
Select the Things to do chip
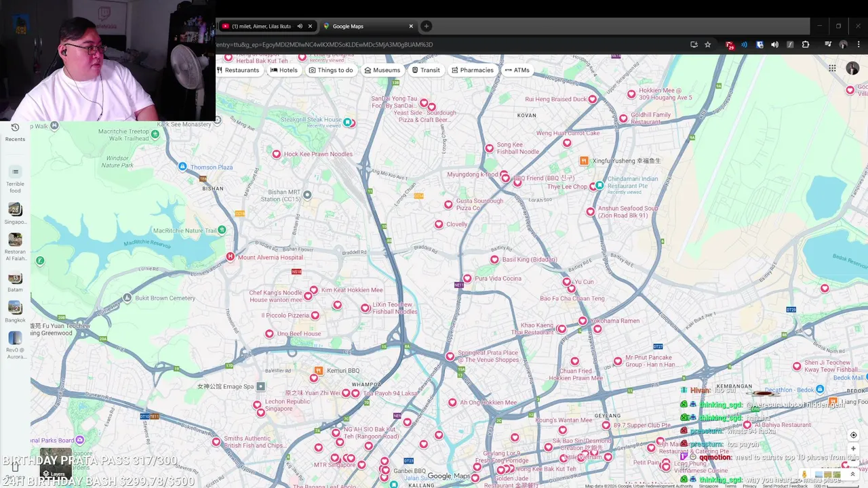click(x=331, y=70)
